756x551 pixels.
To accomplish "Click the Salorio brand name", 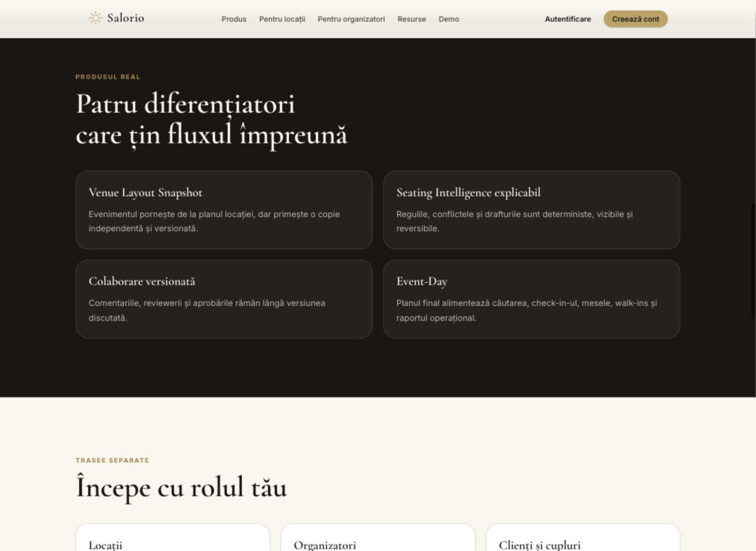I will pyautogui.click(x=125, y=18).
